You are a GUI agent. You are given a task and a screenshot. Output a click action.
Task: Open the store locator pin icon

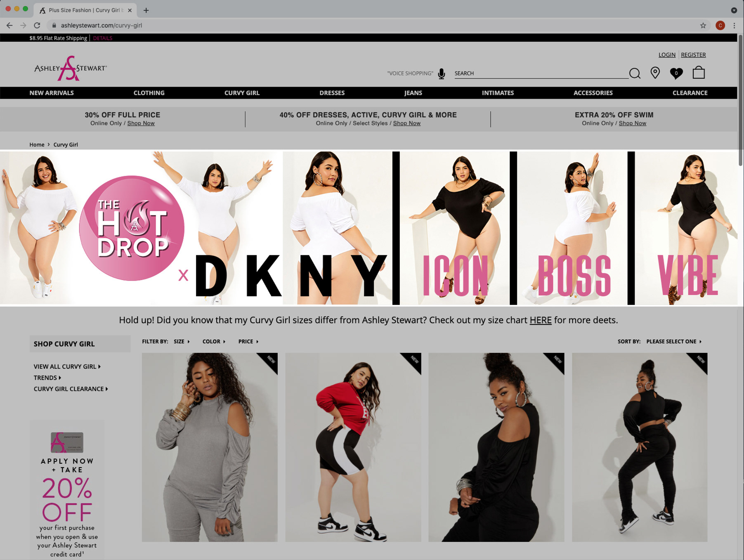655,73
